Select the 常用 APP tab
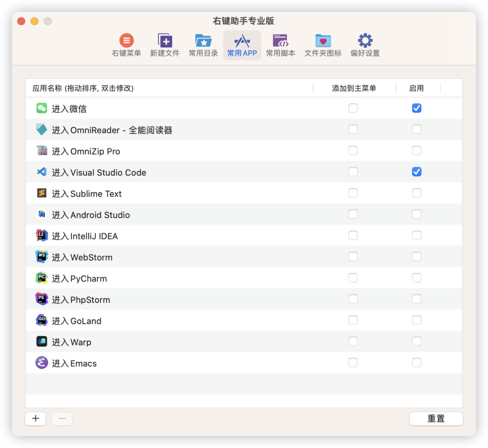This screenshot has height=448, width=488. click(242, 45)
